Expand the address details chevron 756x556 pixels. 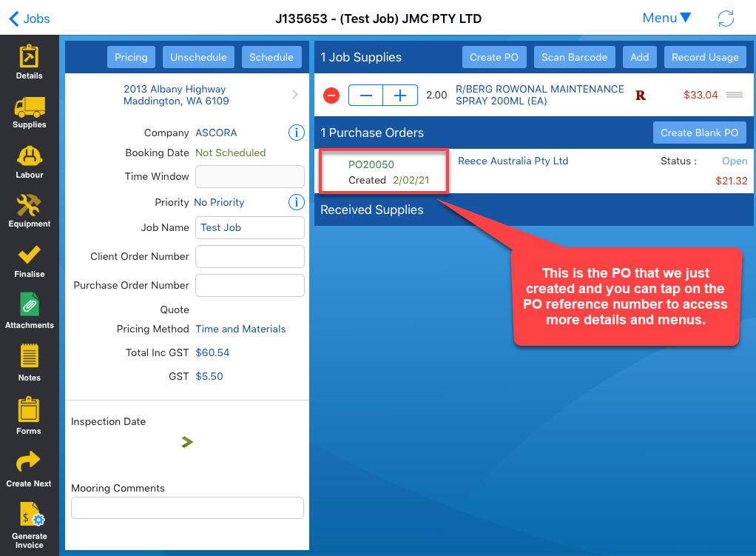click(x=295, y=95)
